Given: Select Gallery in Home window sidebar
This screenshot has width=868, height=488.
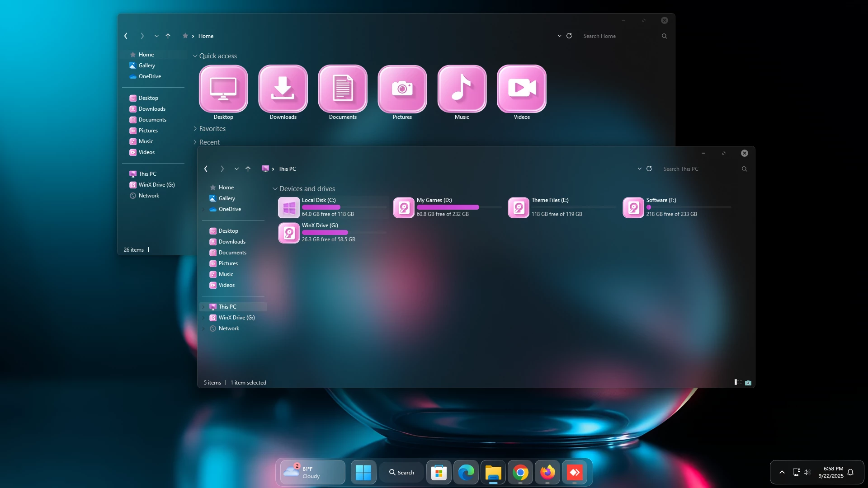Looking at the screenshot, I should (146, 66).
